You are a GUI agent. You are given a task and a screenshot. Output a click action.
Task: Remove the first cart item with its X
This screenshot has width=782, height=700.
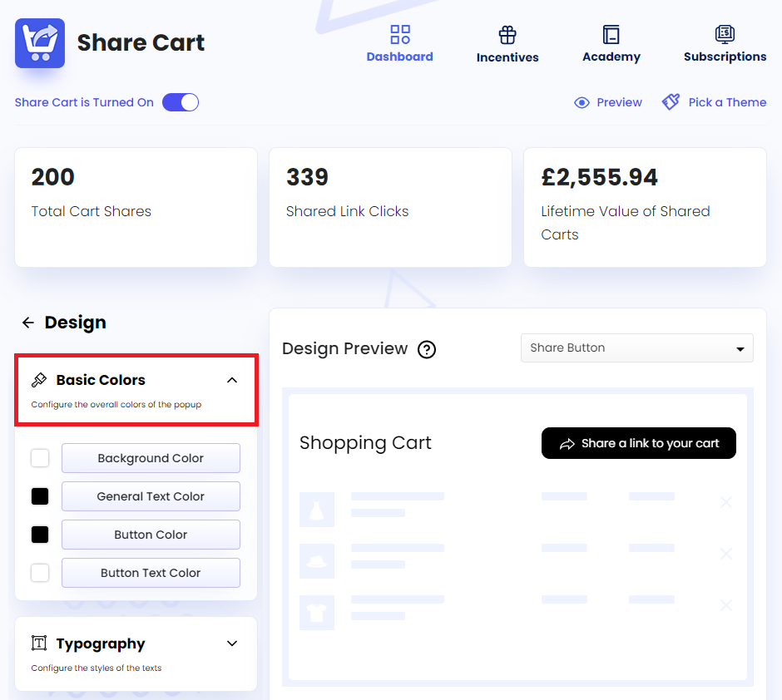[x=725, y=502]
